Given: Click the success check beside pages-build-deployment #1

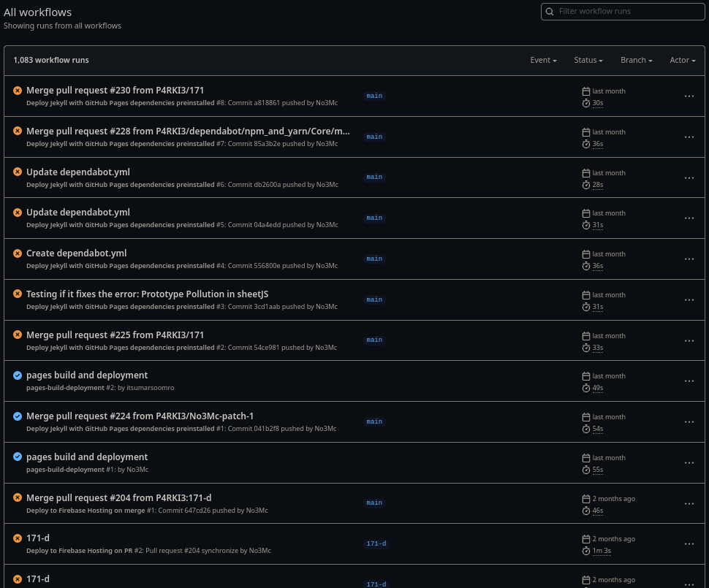Looking at the screenshot, I should coord(18,457).
